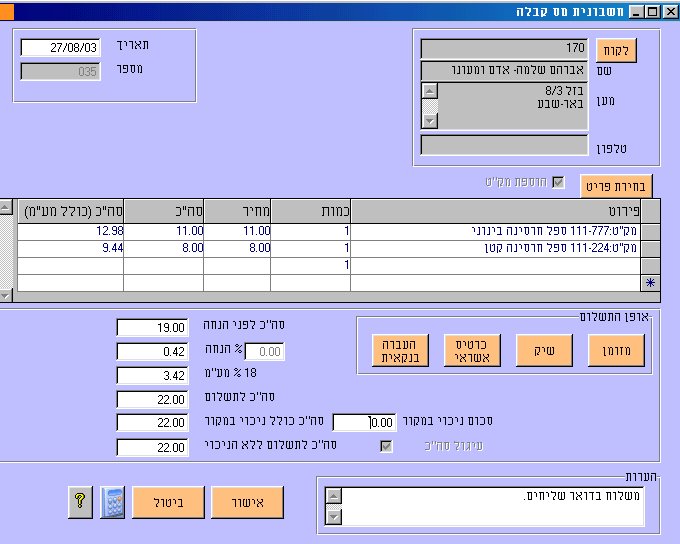Click the address box scroll down arrow

pyautogui.click(x=429, y=121)
